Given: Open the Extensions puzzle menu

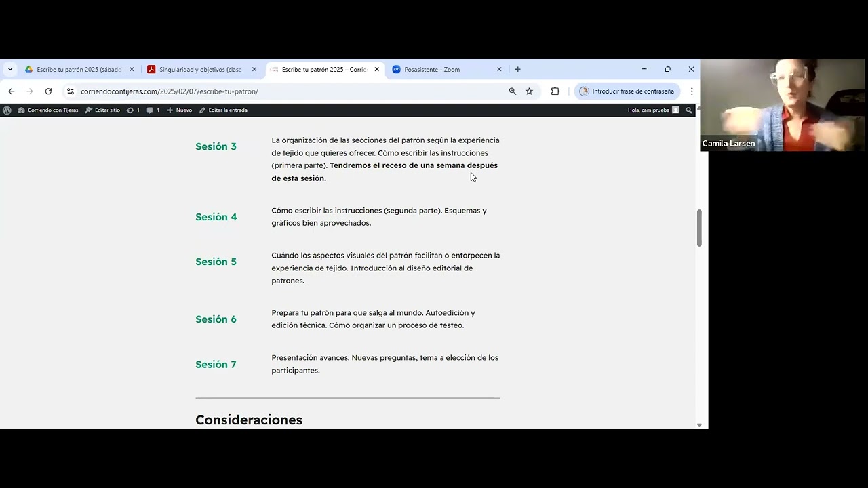Looking at the screenshot, I should coord(555,91).
